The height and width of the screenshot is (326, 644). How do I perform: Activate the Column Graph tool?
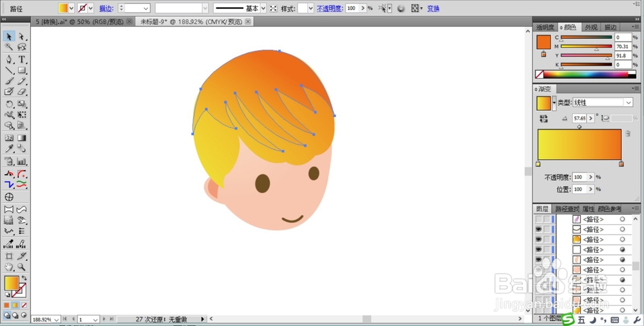pyautogui.click(x=21, y=162)
